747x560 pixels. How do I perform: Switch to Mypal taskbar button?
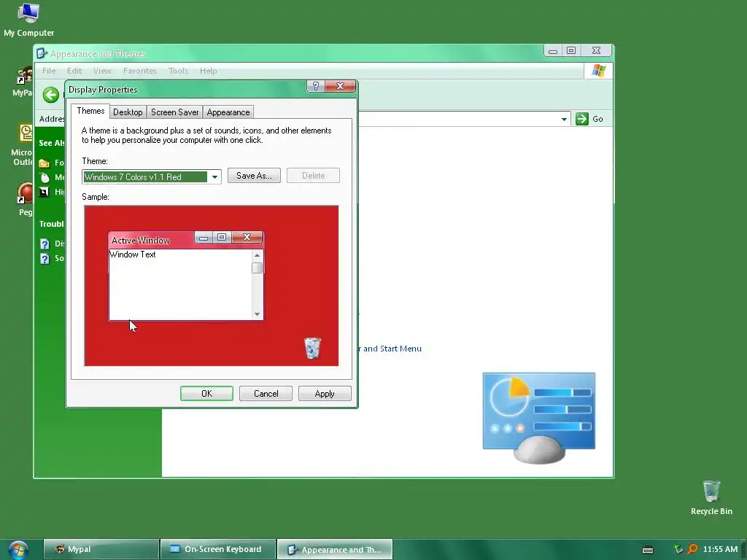101,550
